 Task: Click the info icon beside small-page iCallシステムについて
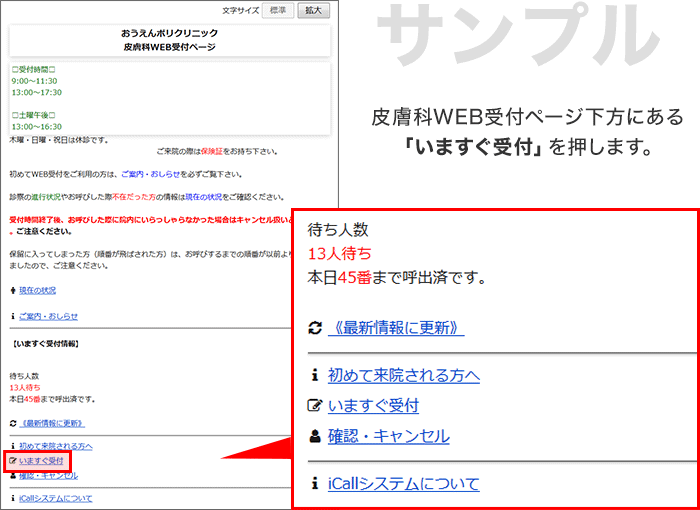pos(13,498)
